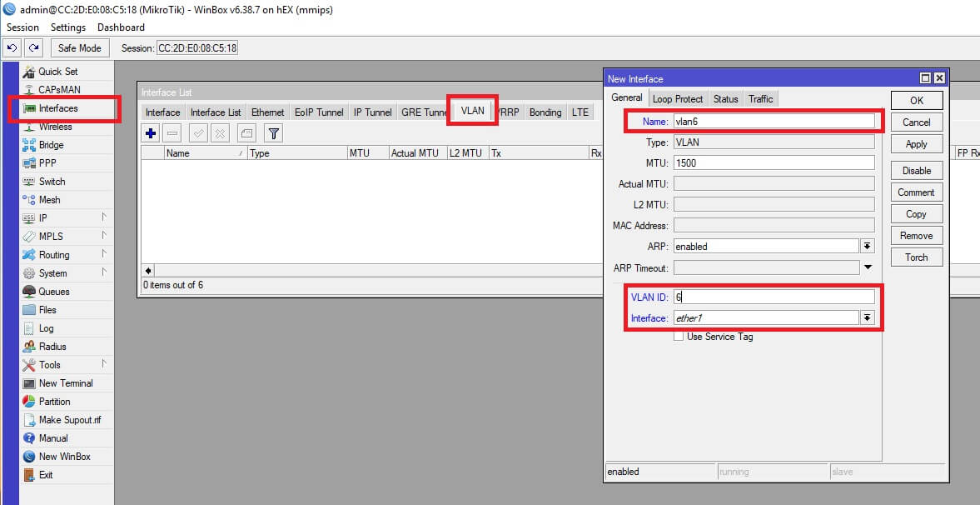Open the Interface dropdown for ether1
This screenshot has width=980, height=505.
[x=867, y=317]
